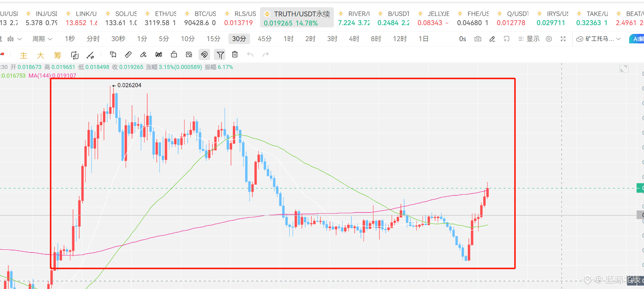Expand the chart pane corner icon
The height and width of the screenshot is (289, 644).
(623, 69)
